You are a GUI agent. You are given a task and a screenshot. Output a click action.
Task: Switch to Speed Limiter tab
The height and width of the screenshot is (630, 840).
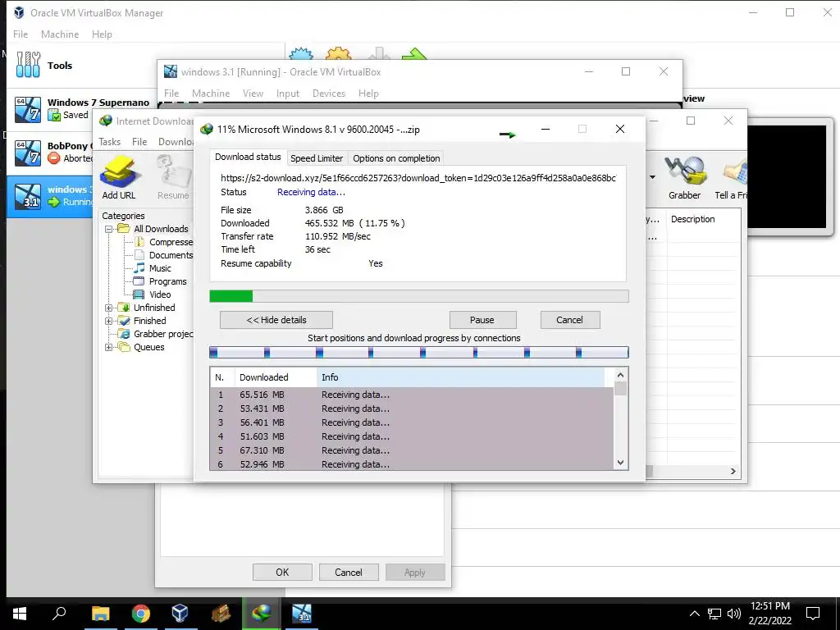[317, 158]
